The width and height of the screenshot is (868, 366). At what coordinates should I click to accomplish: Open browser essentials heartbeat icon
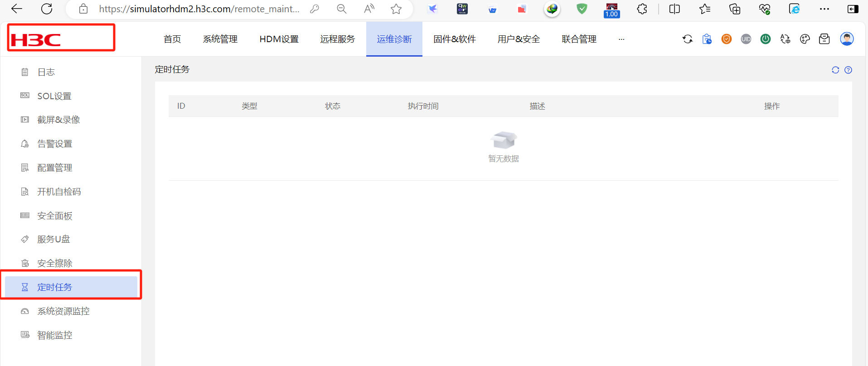point(765,9)
